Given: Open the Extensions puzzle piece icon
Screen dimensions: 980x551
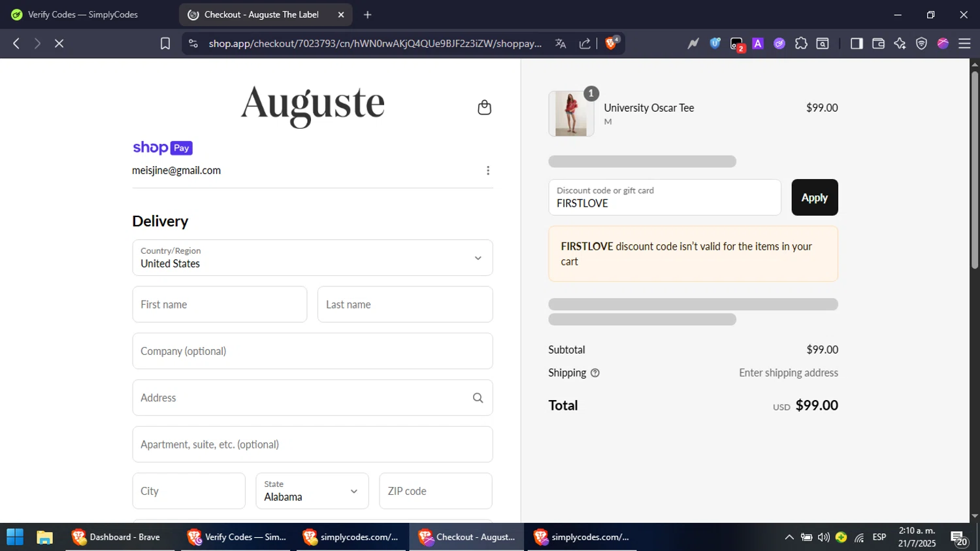Looking at the screenshot, I should pyautogui.click(x=801, y=44).
